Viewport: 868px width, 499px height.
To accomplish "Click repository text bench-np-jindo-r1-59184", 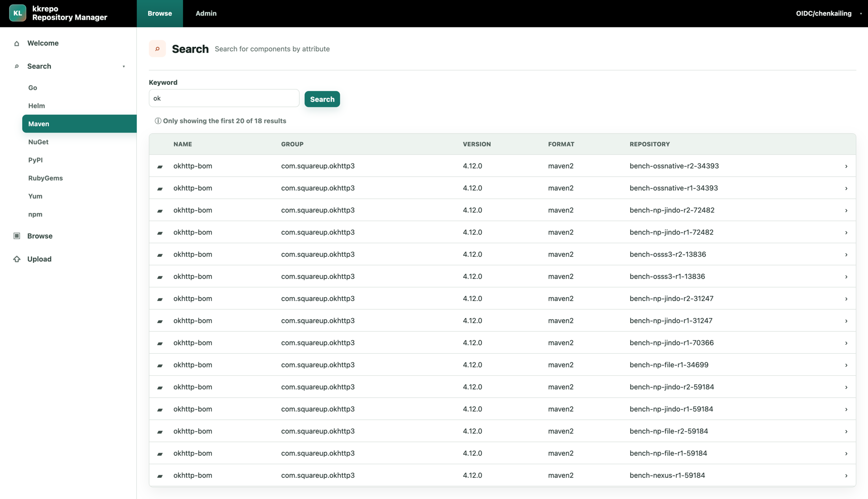I will tap(671, 409).
